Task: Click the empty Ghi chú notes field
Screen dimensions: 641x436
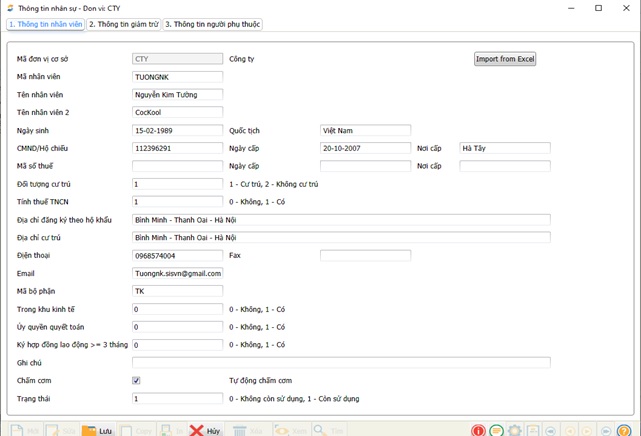Action: pyautogui.click(x=340, y=362)
